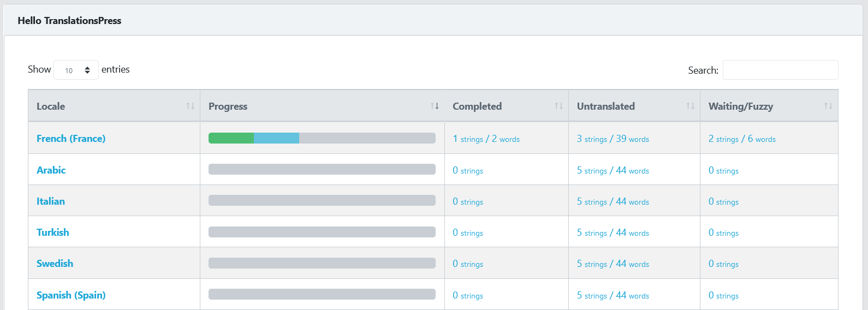Image resolution: width=868 pixels, height=310 pixels.
Task: Open the Spanish (Spain) locale link
Action: pyautogui.click(x=71, y=295)
